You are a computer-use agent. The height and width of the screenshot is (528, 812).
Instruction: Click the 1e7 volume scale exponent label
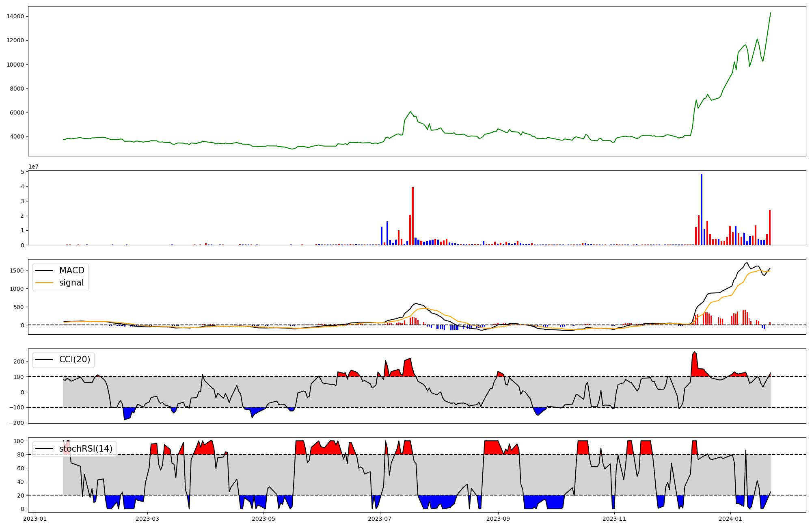coord(33,167)
